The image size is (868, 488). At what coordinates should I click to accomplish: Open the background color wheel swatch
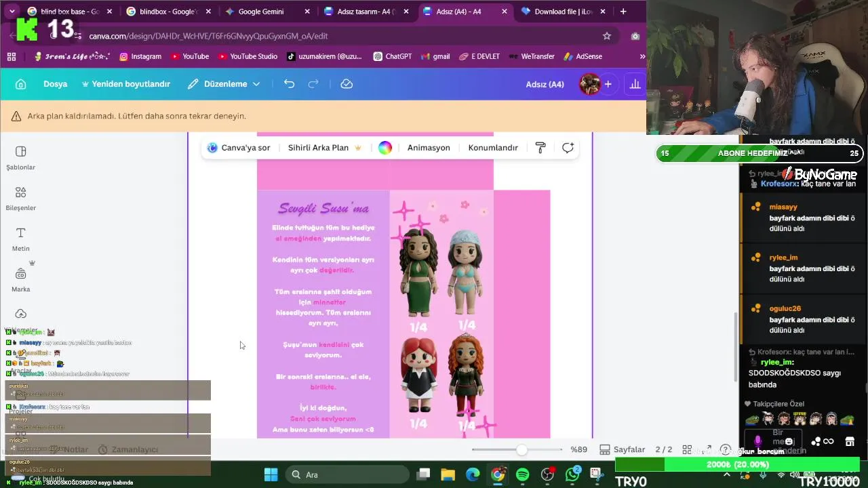pyautogui.click(x=385, y=148)
